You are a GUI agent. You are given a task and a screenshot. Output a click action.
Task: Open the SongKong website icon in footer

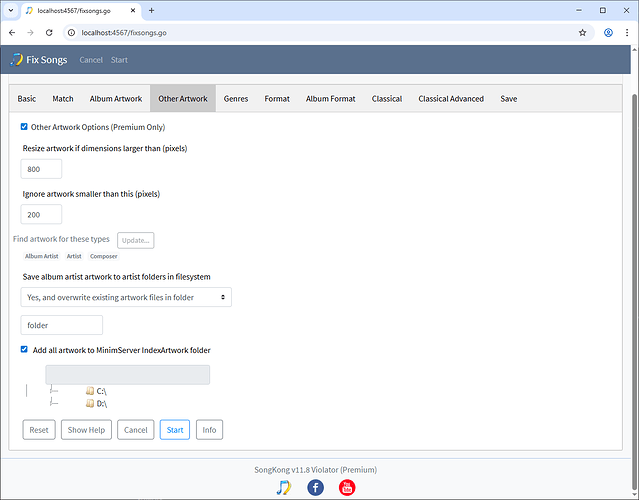(x=284, y=487)
